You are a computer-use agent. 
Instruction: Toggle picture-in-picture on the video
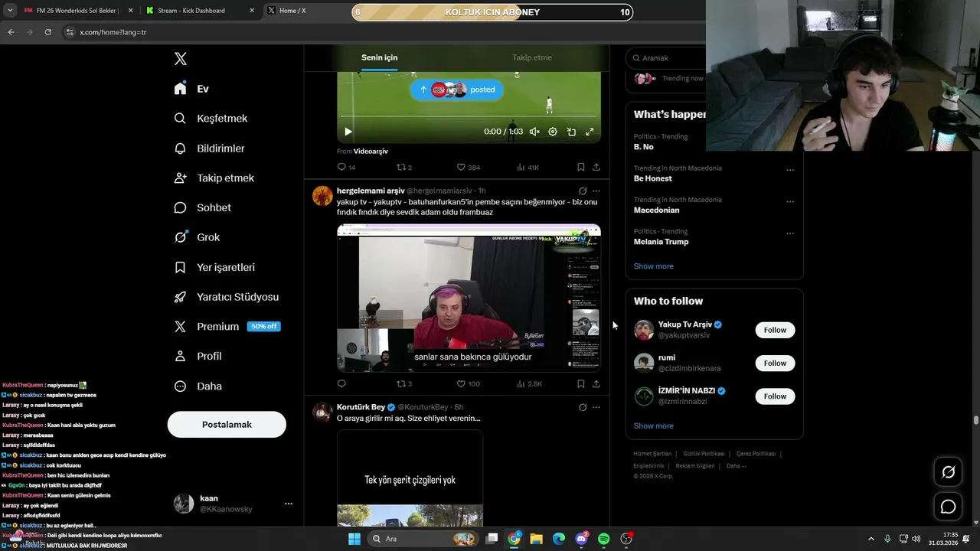point(571,132)
